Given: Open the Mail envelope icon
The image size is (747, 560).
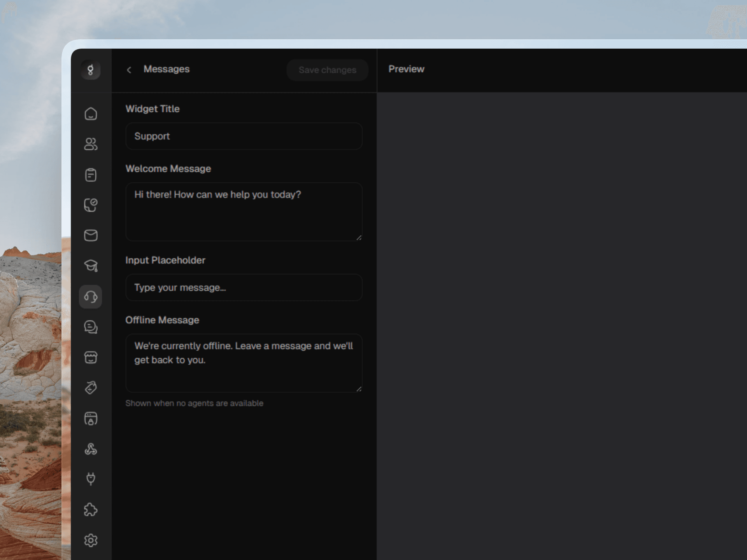Looking at the screenshot, I should click(91, 235).
